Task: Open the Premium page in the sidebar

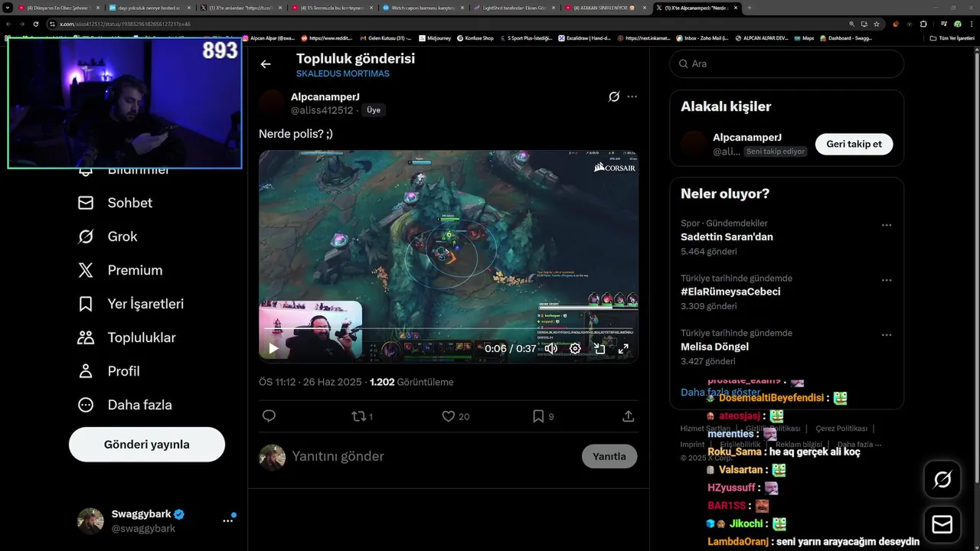Action: click(120, 270)
